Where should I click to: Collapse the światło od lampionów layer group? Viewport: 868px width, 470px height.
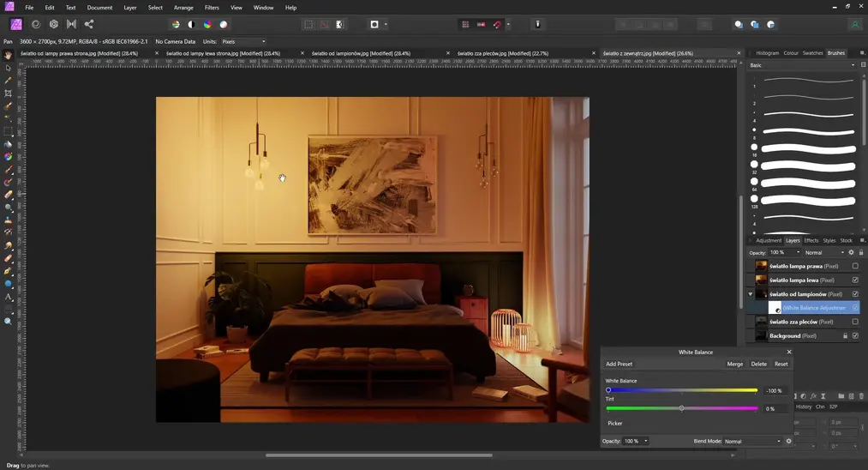(751, 294)
